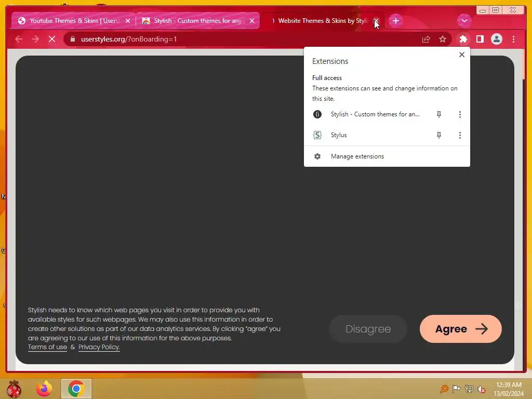
Task: Open the Terms of use link
Action: pos(47,347)
